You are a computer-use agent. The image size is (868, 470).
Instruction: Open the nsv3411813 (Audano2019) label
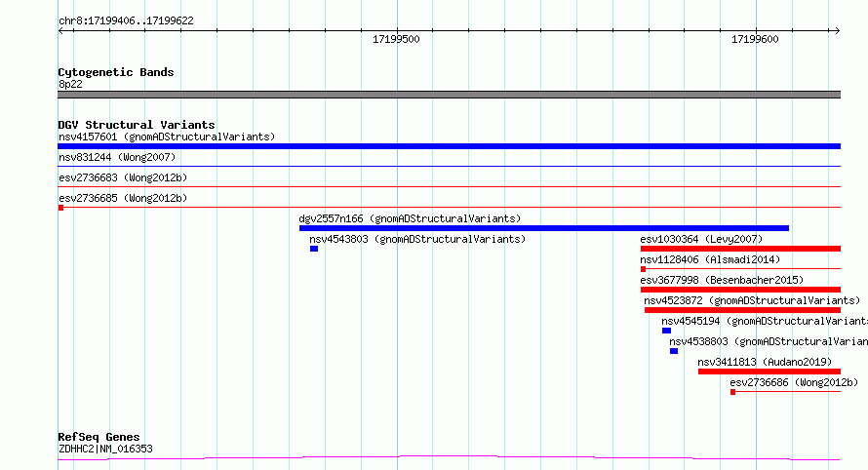tap(765, 362)
